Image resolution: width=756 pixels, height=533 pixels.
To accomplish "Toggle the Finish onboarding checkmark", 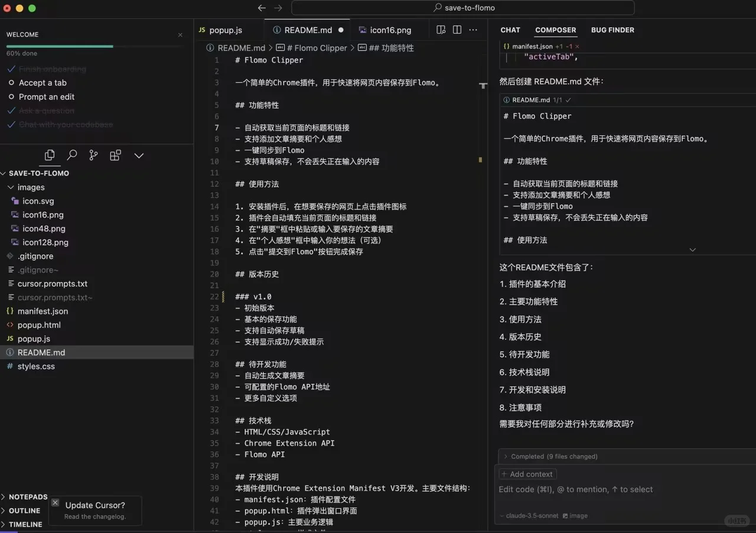I will 10,69.
